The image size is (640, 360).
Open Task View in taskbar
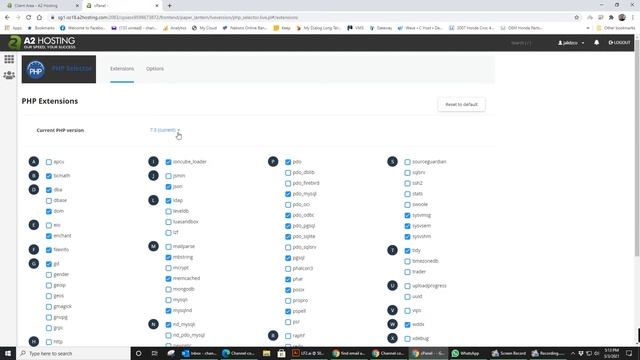click(x=154, y=353)
